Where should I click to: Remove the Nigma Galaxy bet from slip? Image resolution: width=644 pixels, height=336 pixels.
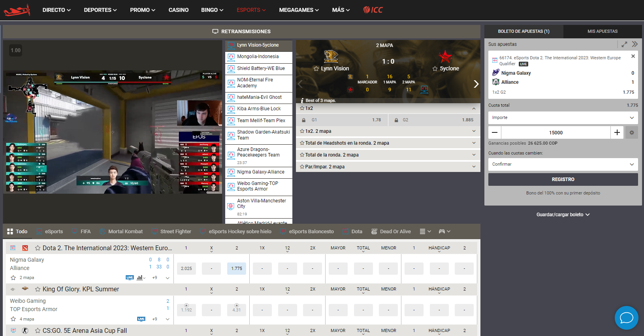[633, 56]
